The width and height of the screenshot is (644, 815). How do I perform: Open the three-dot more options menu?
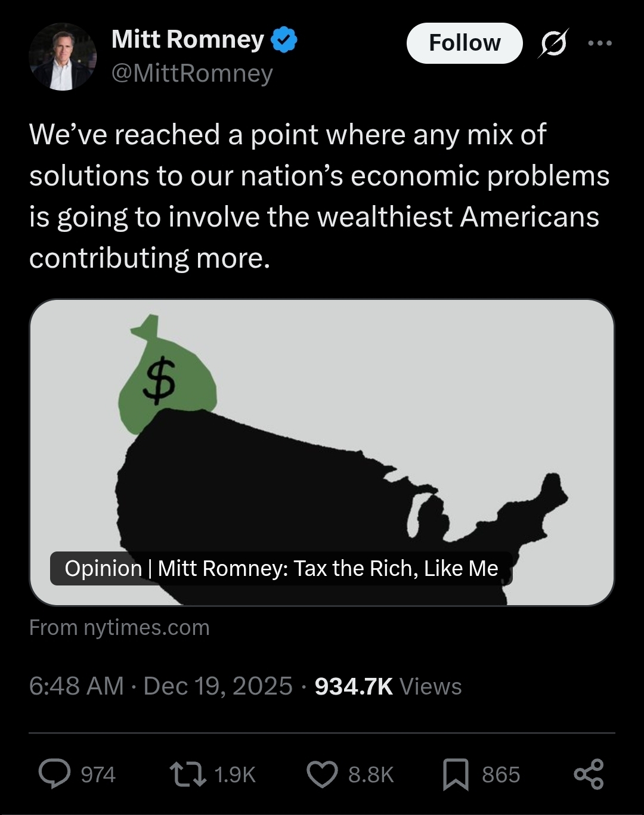600,43
